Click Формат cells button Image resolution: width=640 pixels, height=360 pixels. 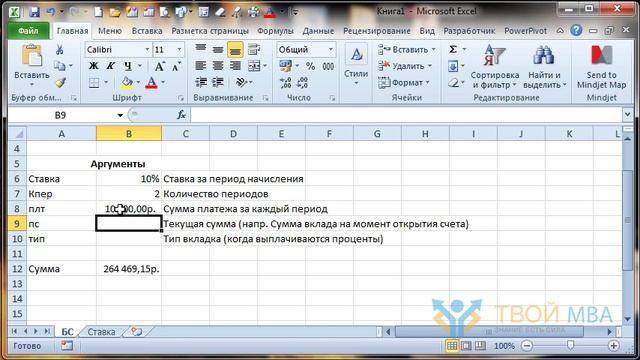pos(404,83)
